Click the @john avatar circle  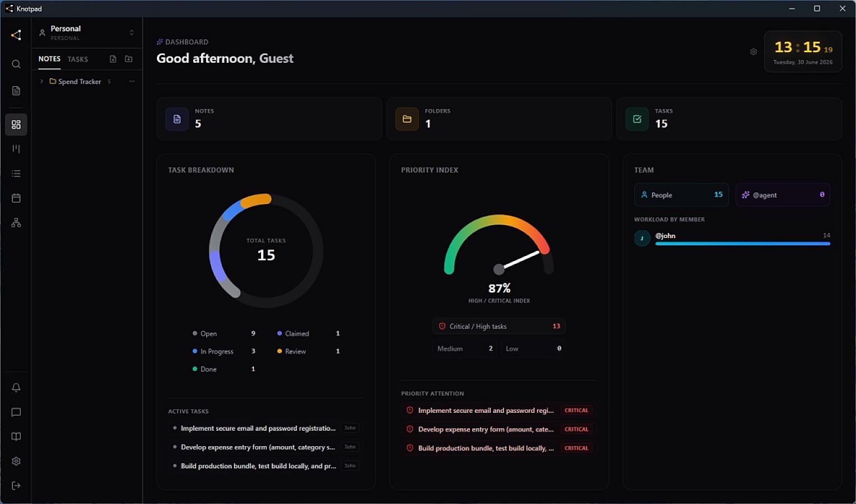point(642,238)
